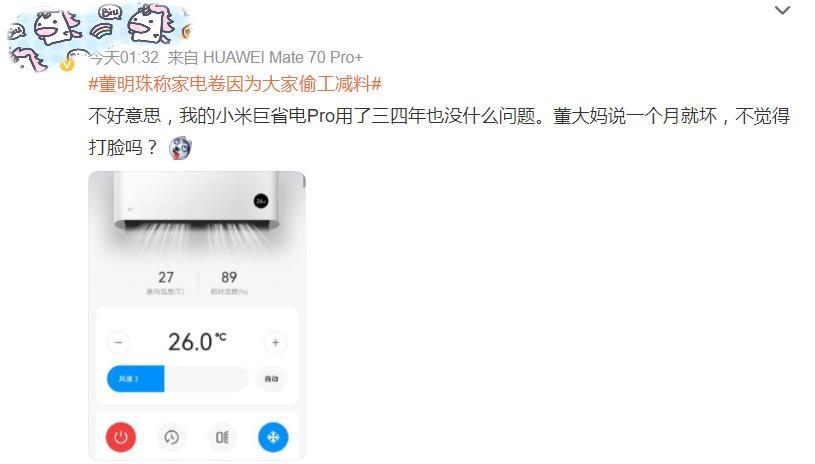Click the HUAWEI Mate 70 Pro+ source link
Screen dimensions: 815x464
coord(283,57)
